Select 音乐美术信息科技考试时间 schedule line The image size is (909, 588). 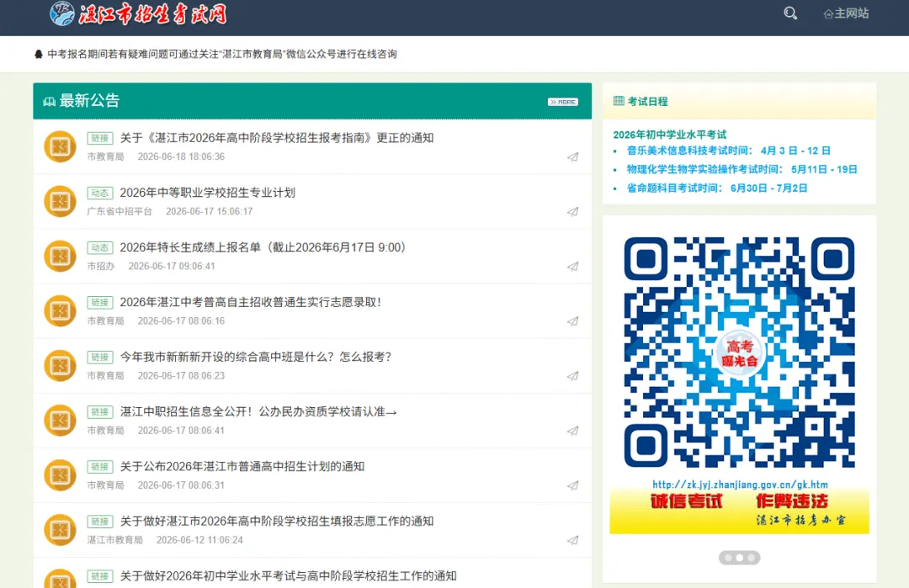729,151
